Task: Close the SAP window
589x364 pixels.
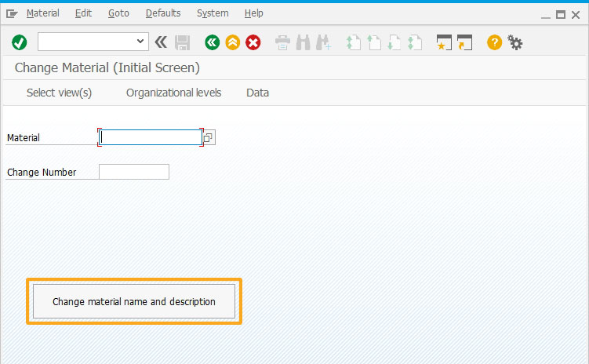Action: point(576,15)
